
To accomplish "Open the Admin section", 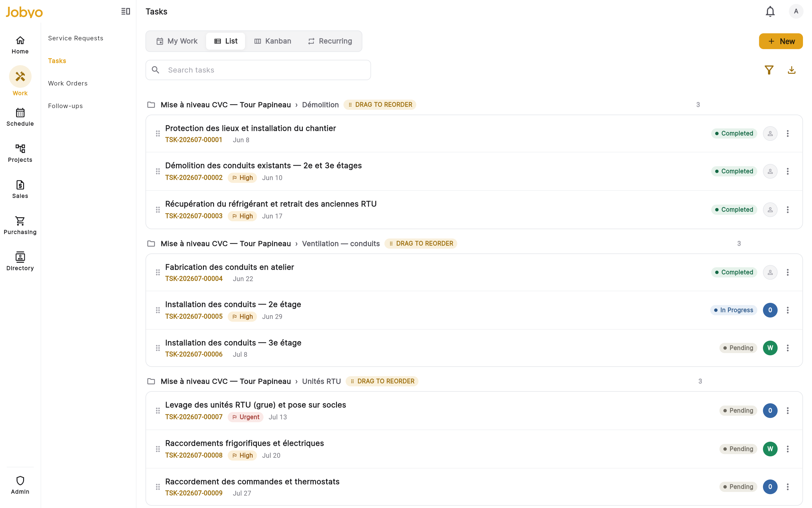I will 20,485.
